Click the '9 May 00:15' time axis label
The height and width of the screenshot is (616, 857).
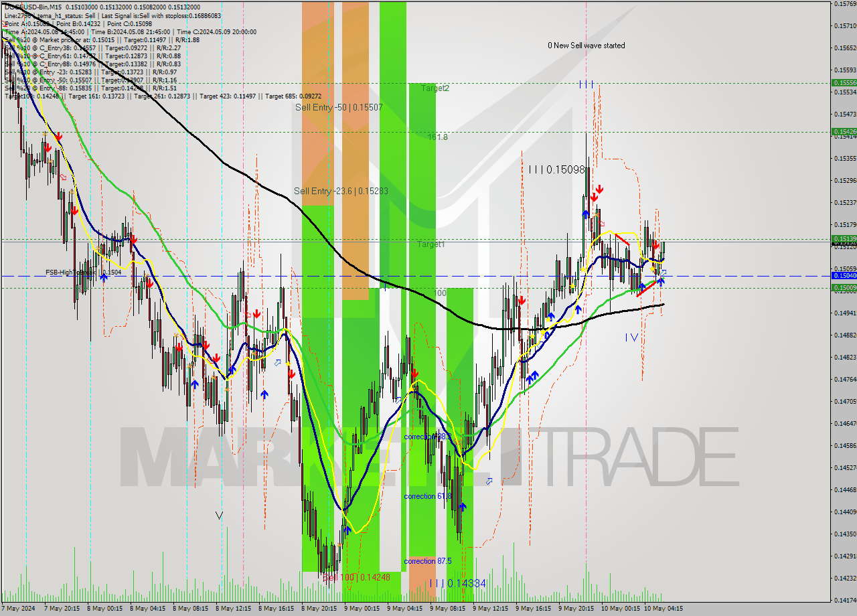(362, 609)
